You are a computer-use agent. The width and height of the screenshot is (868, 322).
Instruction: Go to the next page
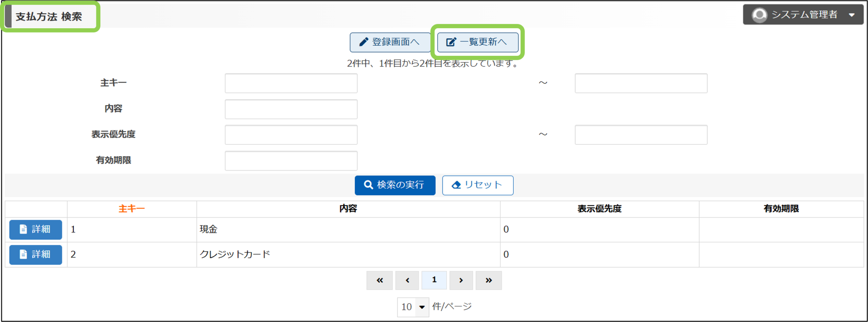pyautogui.click(x=461, y=280)
